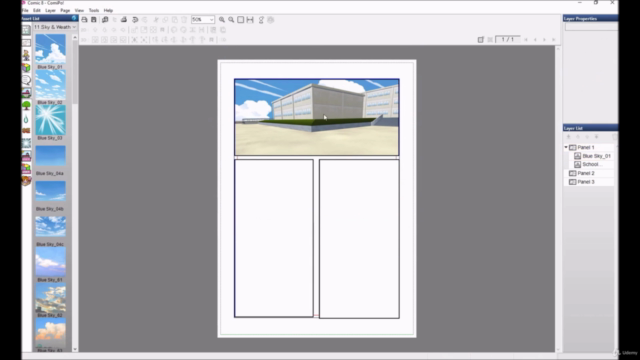Select the background building category icon
This screenshot has height=360, width=640.
click(26, 93)
